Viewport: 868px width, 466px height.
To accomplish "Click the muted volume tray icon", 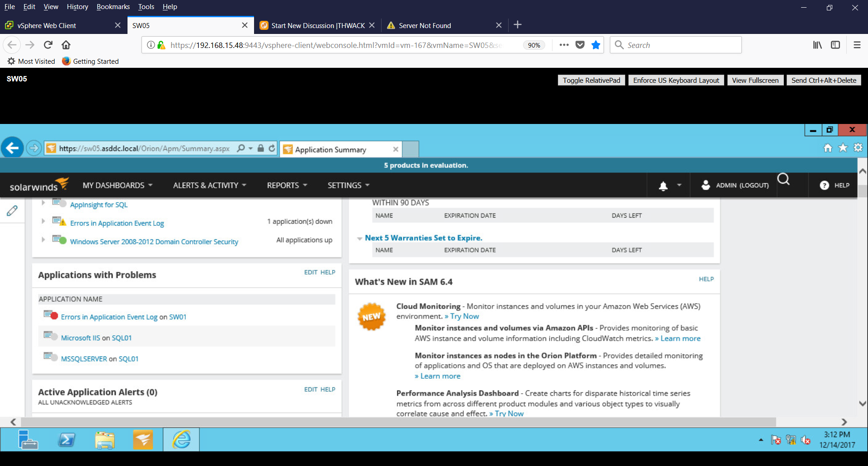I will [x=806, y=440].
